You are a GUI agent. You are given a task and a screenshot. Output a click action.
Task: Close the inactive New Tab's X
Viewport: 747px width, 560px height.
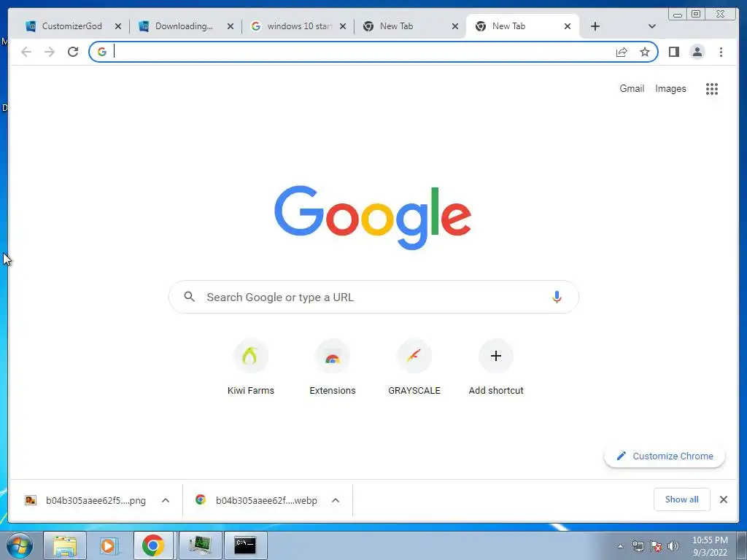click(455, 26)
